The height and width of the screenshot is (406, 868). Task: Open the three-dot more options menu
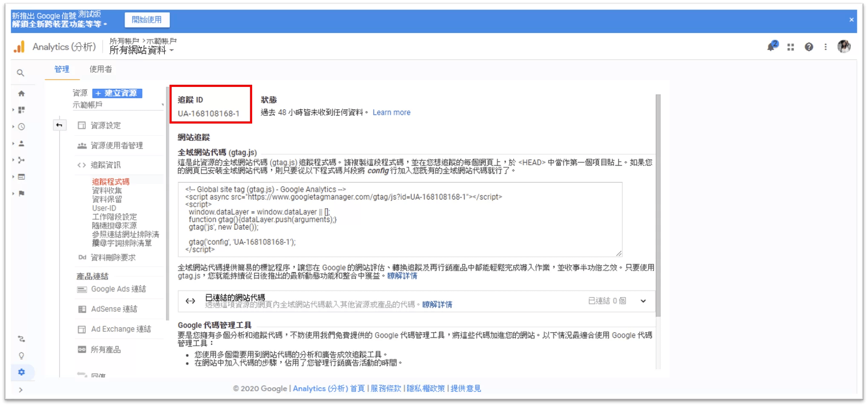pyautogui.click(x=825, y=47)
